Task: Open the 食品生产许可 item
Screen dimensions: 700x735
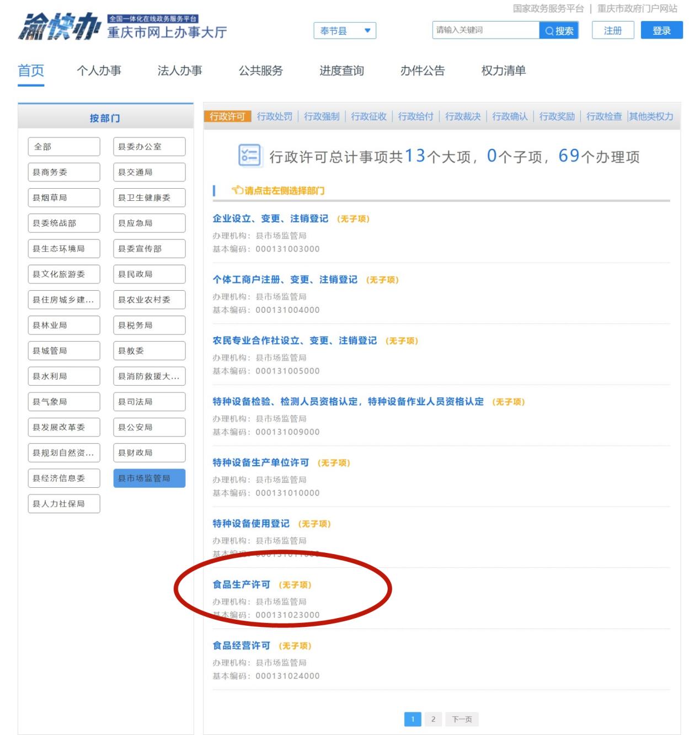Action: pos(242,584)
